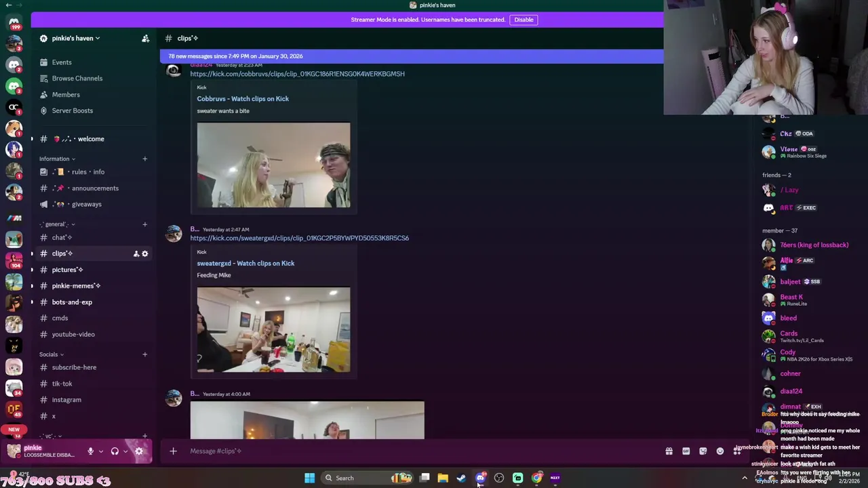Open Steam from the taskbar
Viewport: 868px width, 488px height.
tap(462, 479)
